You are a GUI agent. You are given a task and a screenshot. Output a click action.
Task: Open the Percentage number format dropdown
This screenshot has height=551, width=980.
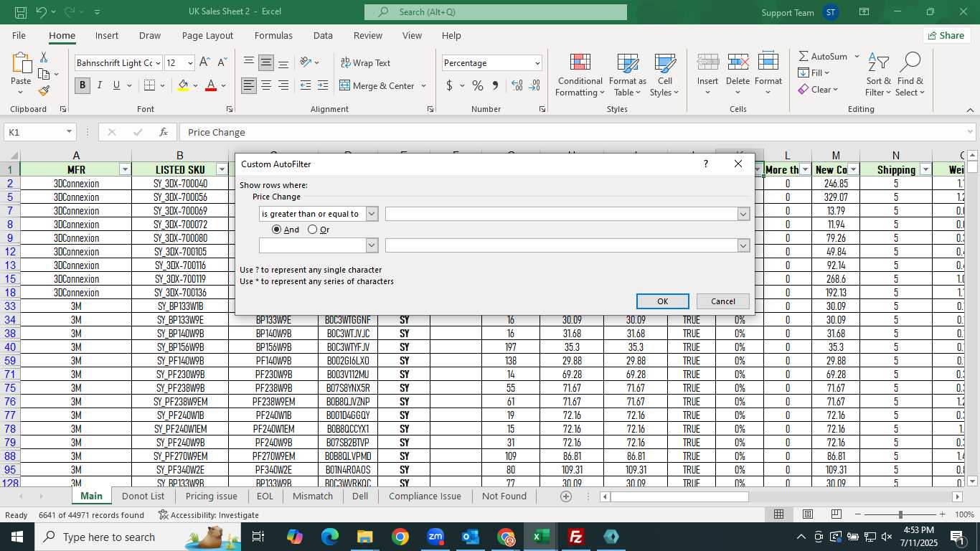click(537, 63)
